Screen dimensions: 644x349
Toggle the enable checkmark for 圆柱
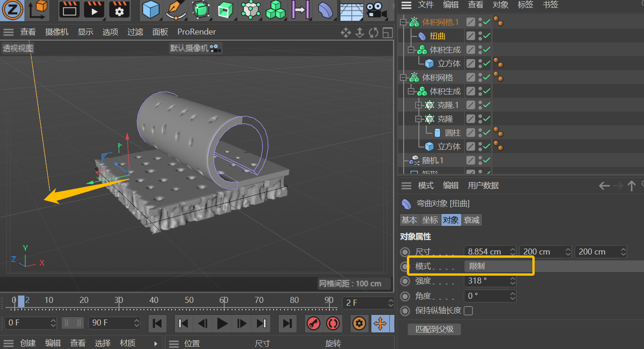487,133
